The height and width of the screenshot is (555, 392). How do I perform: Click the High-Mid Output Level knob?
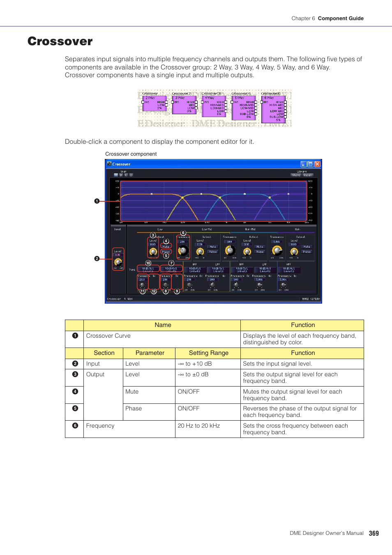(x=247, y=251)
